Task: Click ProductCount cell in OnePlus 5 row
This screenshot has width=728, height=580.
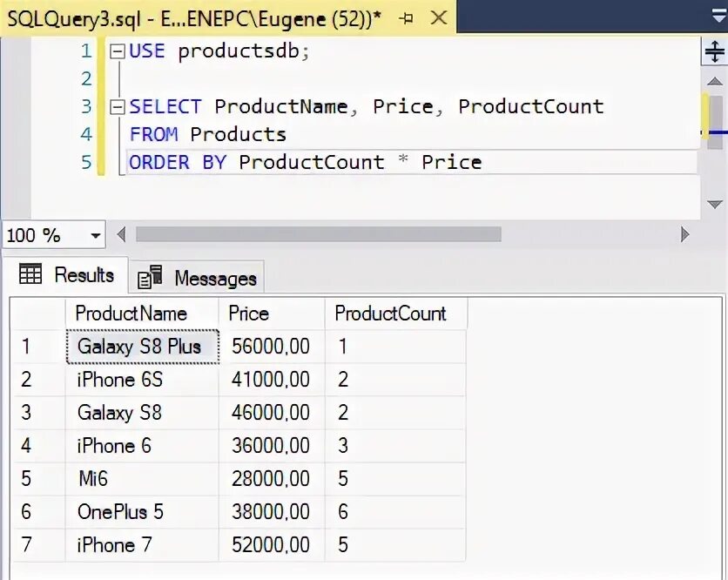Action: click(395, 512)
